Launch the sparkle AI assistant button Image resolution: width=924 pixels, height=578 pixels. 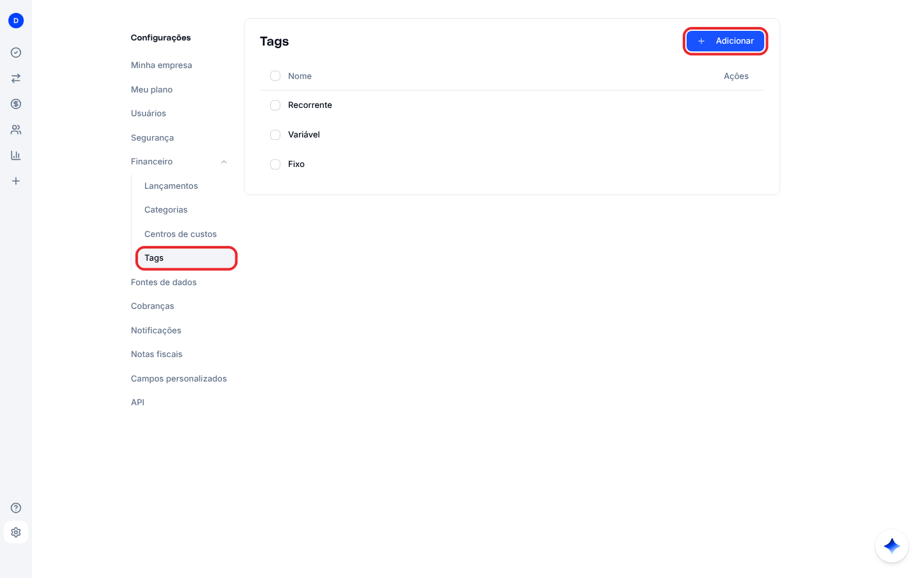(x=892, y=546)
